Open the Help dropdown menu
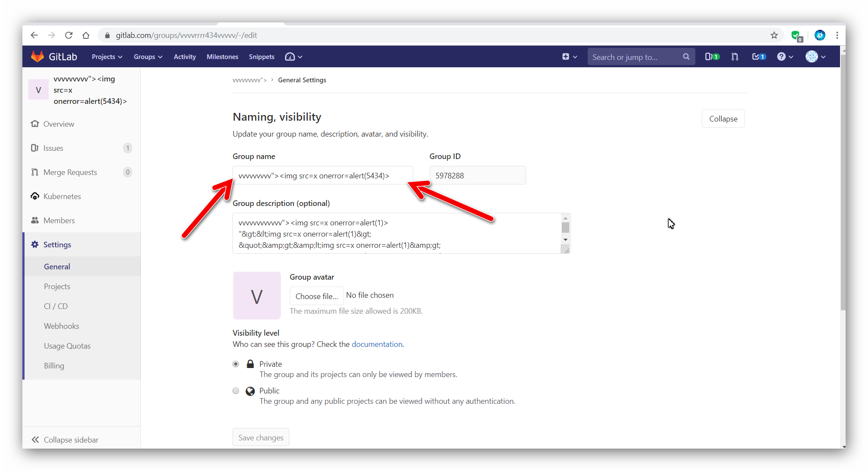Image resolution: width=868 pixels, height=471 pixels. click(x=785, y=56)
